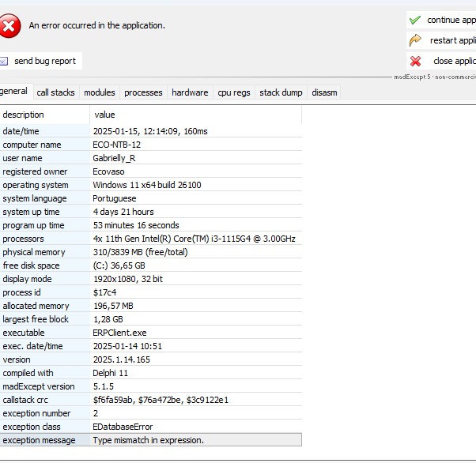Click the red X close application icon

point(415,61)
